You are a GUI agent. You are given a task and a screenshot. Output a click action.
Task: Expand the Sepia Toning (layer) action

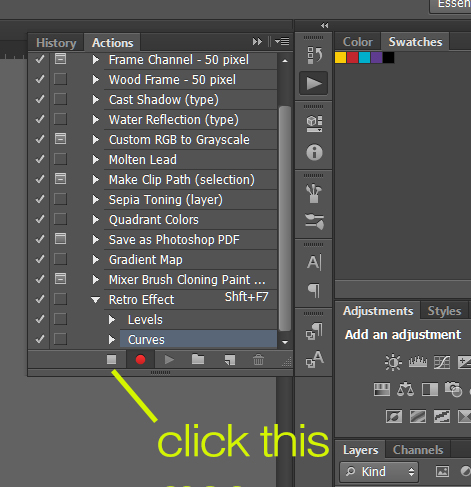click(x=96, y=199)
